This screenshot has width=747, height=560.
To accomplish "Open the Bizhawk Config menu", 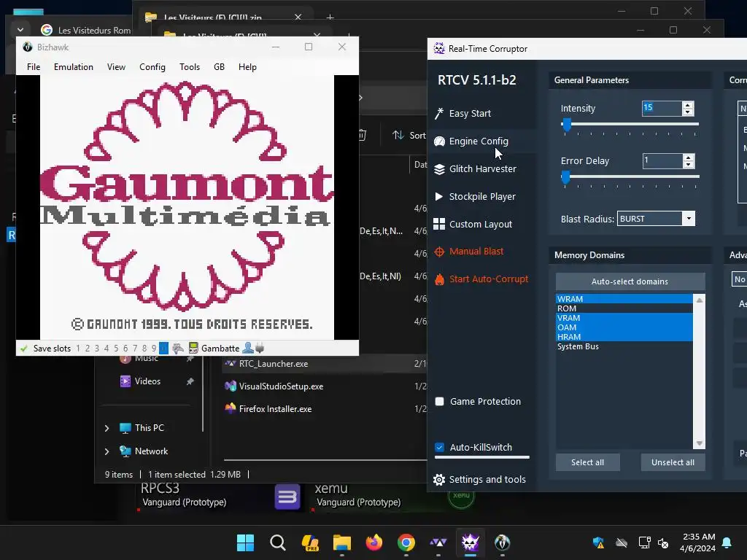I will pos(152,66).
